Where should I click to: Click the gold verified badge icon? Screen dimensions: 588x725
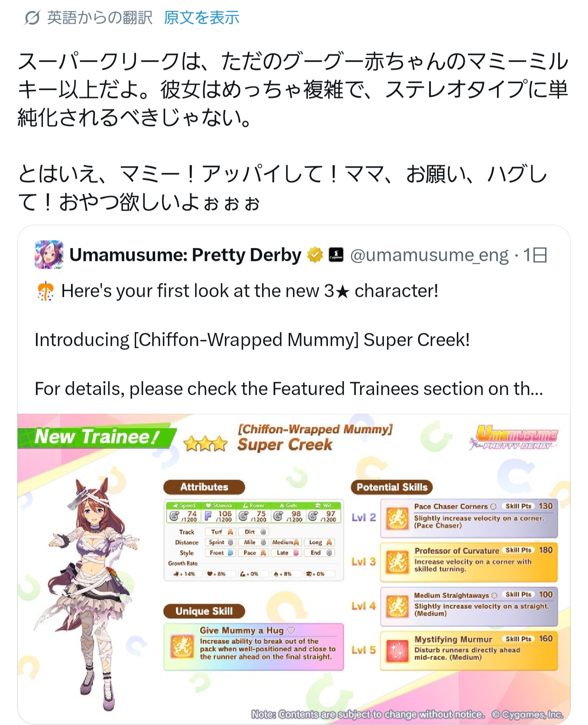(x=315, y=255)
